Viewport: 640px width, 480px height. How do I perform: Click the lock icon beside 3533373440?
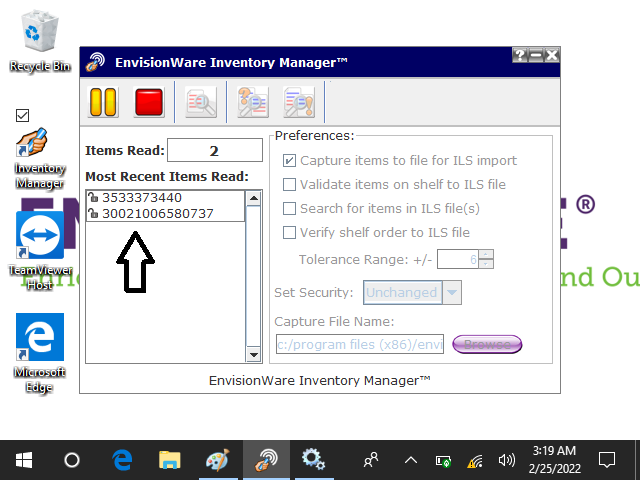(x=93, y=198)
